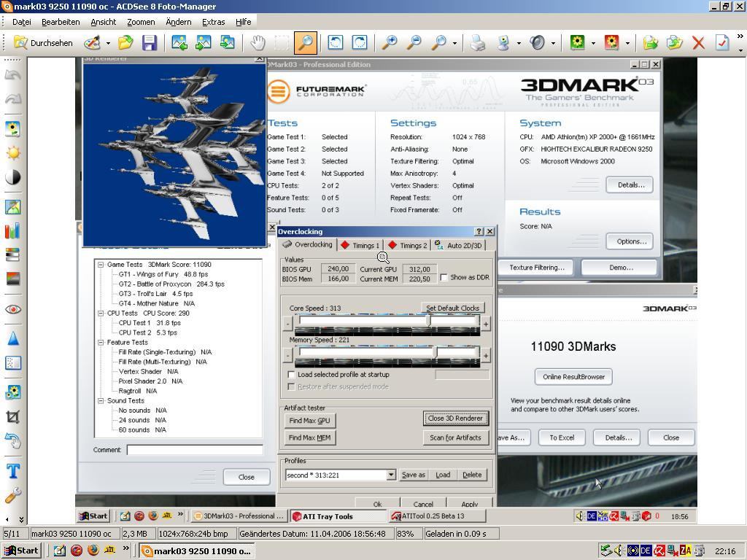Image resolution: width=747 pixels, height=560 pixels.
Task: Click the undo arrow in side toolbar
Action: (13, 75)
